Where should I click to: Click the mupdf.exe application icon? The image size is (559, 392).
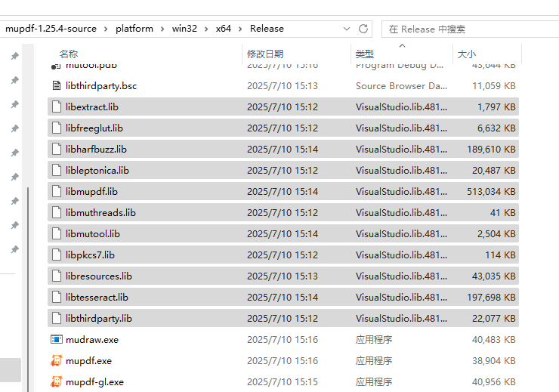[57, 360]
